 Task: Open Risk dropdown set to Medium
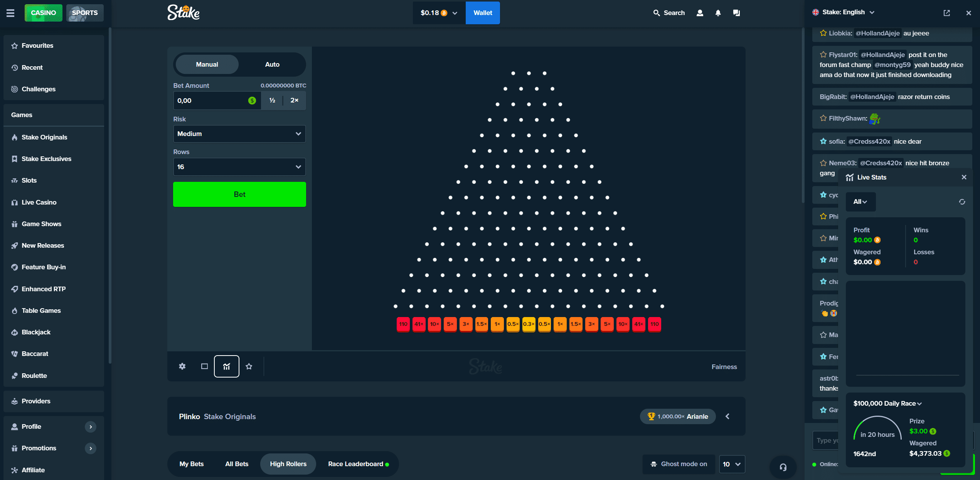point(239,134)
